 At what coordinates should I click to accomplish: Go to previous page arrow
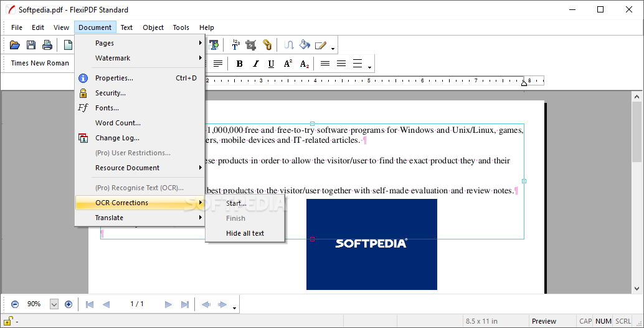(x=106, y=304)
